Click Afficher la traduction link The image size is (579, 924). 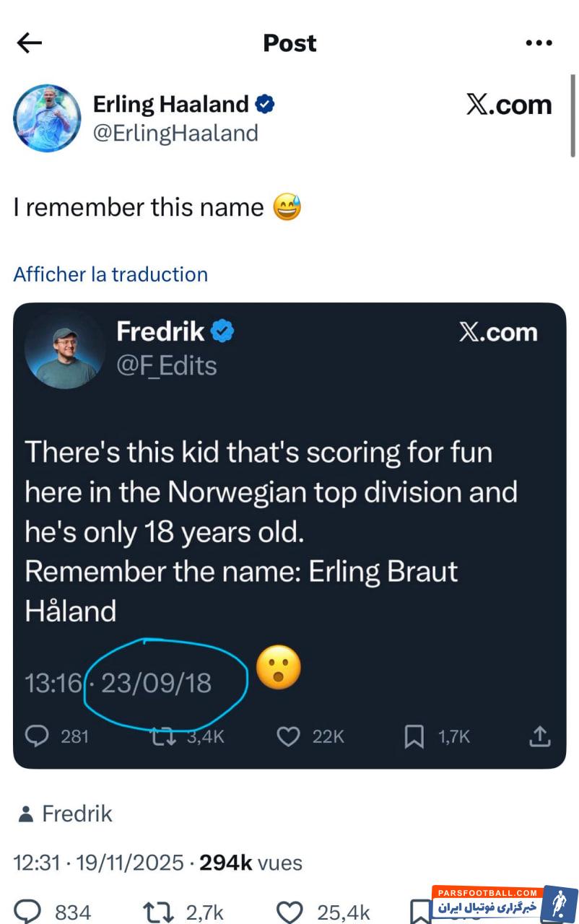tap(110, 274)
